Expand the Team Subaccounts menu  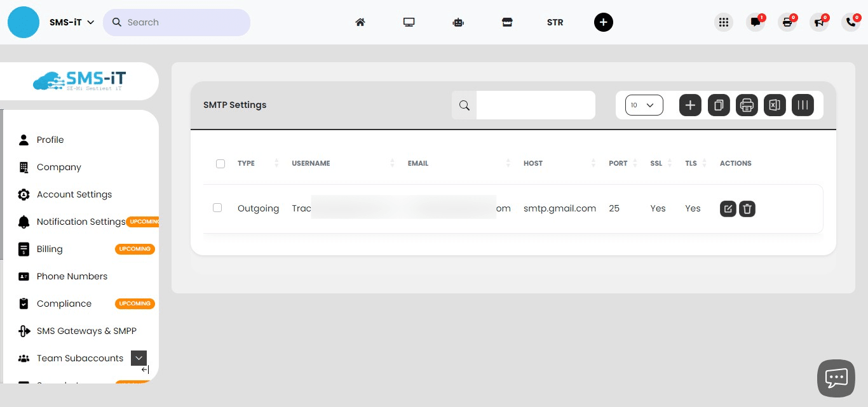(x=139, y=357)
